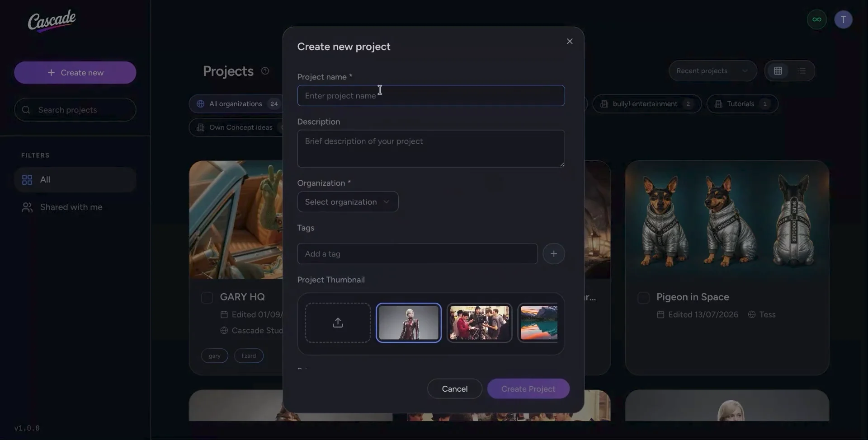Select Shared with me filter
Image resolution: width=868 pixels, height=440 pixels.
[x=75, y=207]
